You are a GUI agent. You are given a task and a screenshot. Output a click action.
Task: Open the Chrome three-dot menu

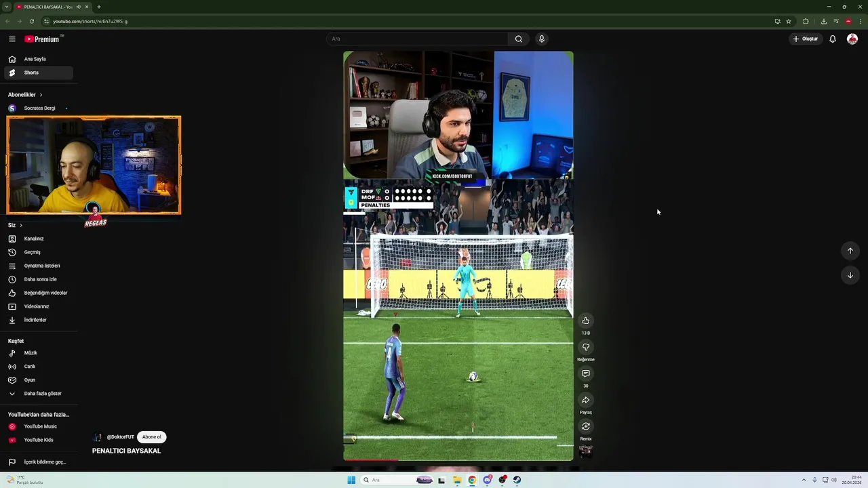point(861,21)
